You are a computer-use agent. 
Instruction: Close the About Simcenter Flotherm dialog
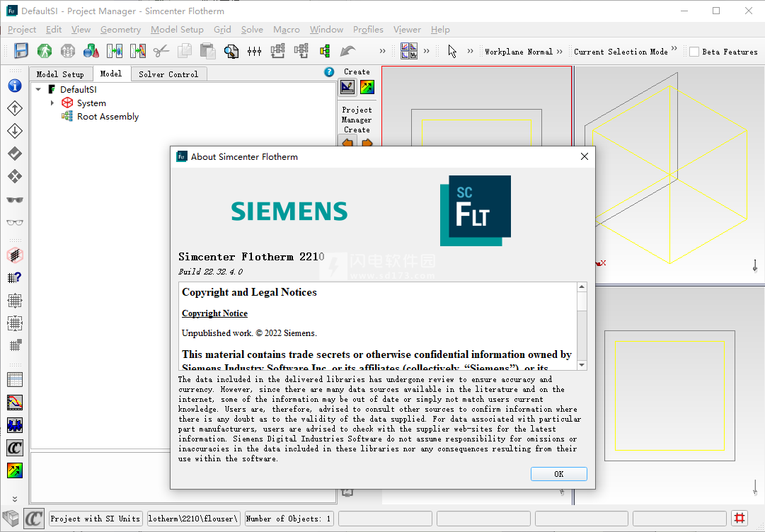click(584, 156)
